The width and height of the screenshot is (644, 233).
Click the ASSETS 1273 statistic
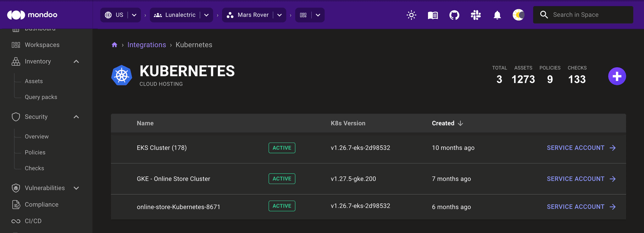[523, 75]
